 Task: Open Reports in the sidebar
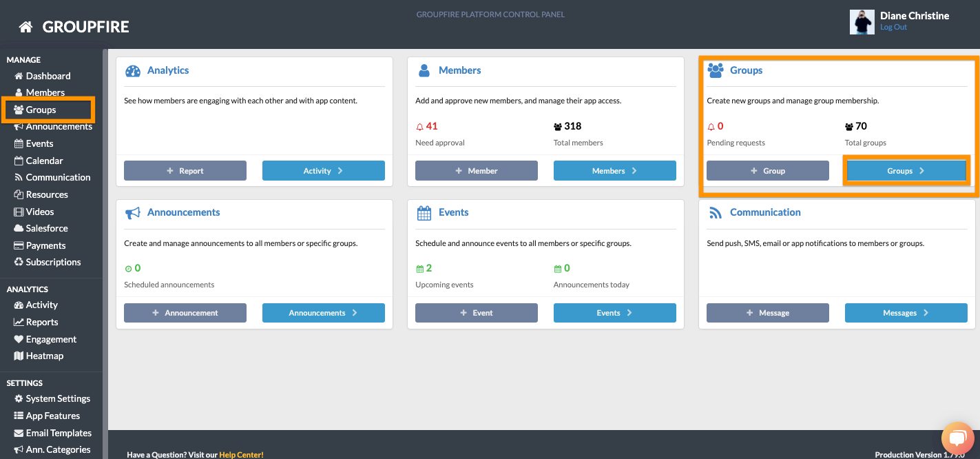click(x=36, y=322)
